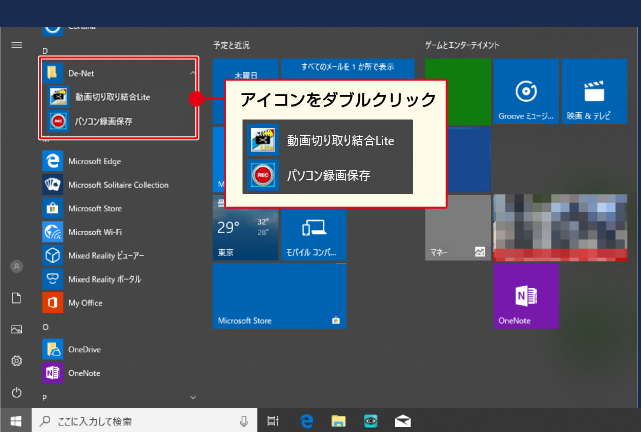Viewport: 641px width, 432px height.
Task: Open Settings gear in Start rail
Action: [x=16, y=361]
